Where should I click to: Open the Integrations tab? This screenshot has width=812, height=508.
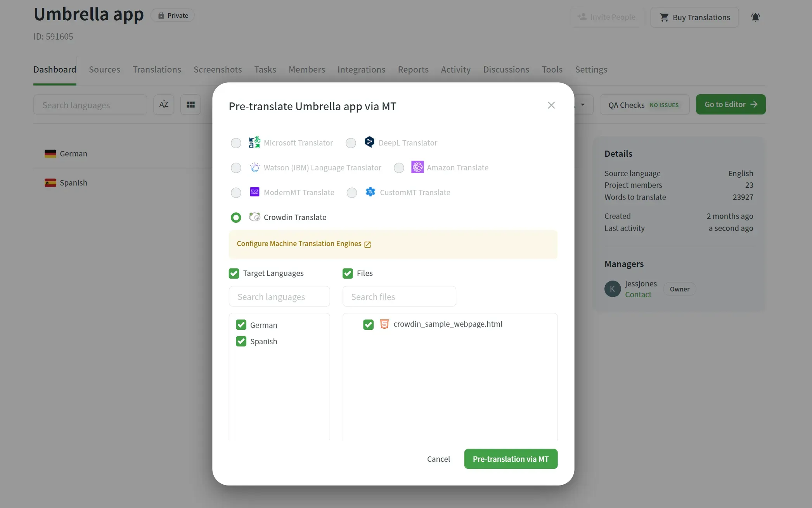point(361,69)
